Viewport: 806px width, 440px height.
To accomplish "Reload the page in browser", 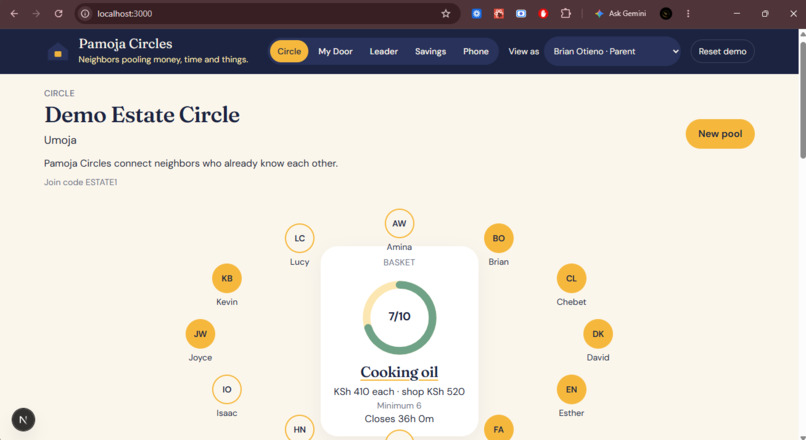I will tap(59, 14).
